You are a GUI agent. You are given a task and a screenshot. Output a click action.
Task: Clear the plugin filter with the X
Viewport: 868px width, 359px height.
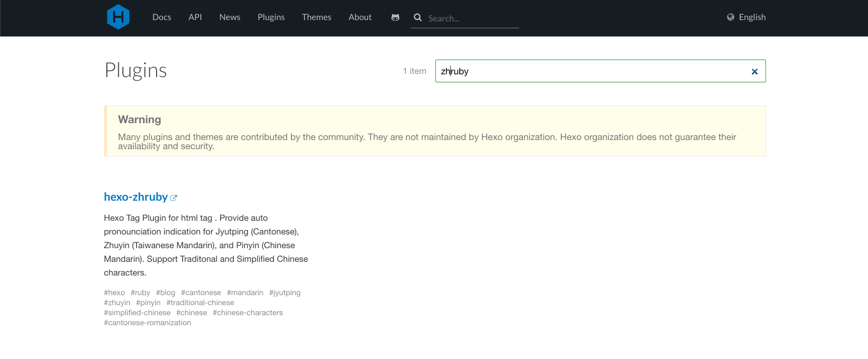(x=754, y=72)
